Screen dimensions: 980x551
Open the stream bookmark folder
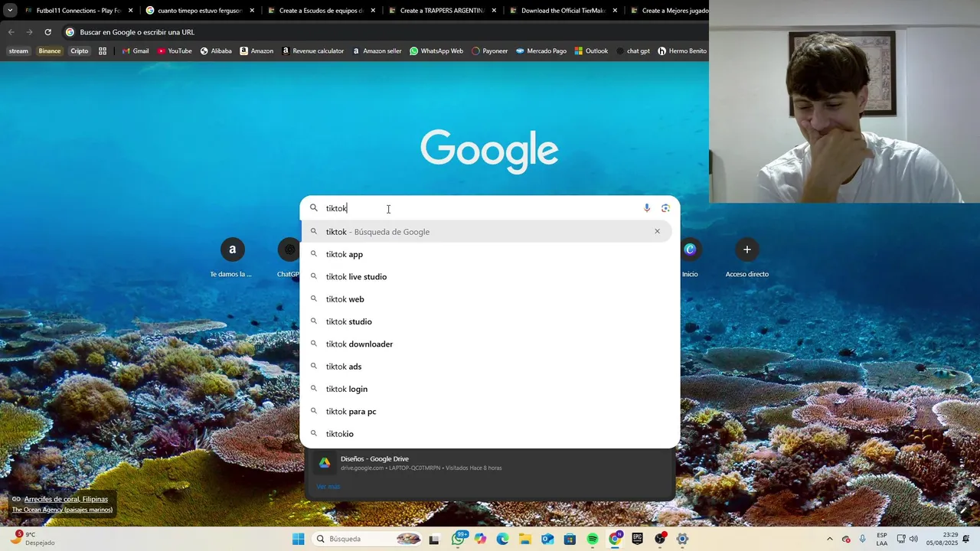pyautogui.click(x=18, y=51)
